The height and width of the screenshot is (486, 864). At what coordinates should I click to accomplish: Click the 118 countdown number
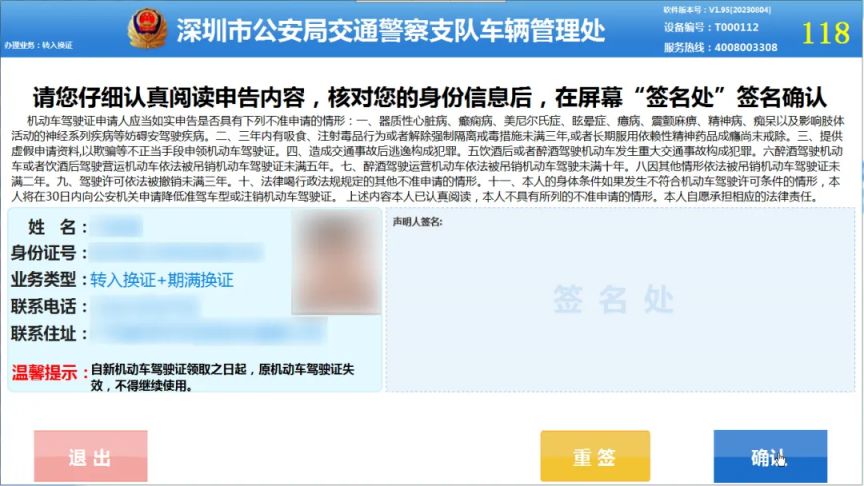click(x=825, y=33)
